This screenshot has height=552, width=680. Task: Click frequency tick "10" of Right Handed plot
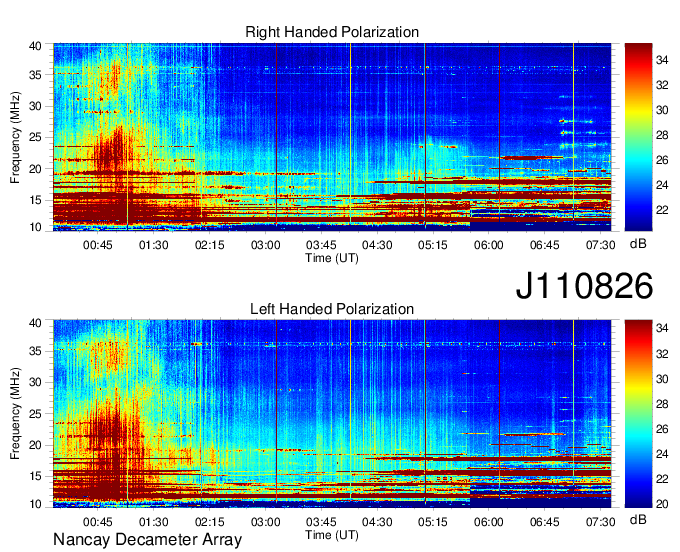tap(36, 227)
